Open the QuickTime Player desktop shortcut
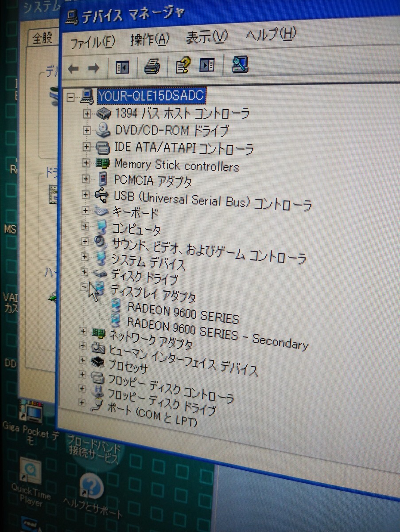 [31, 481]
